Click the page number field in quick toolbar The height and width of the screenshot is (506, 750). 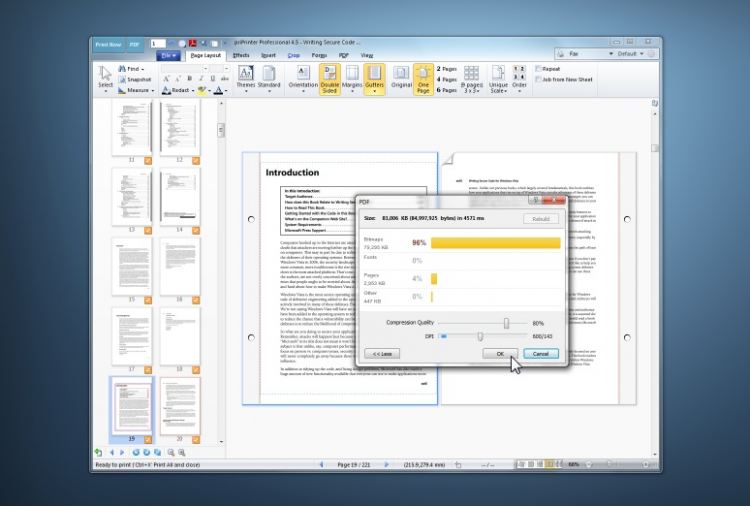coord(158,44)
